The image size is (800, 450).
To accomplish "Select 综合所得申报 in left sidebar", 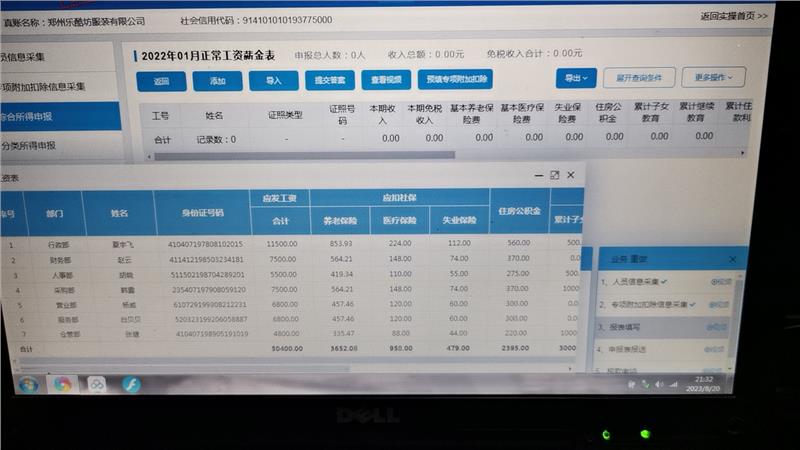I will (30, 117).
